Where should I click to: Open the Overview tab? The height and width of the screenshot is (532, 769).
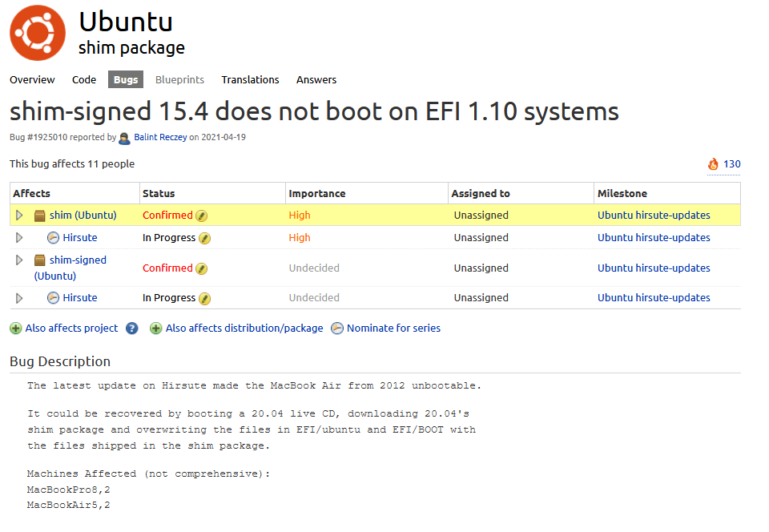(32, 80)
